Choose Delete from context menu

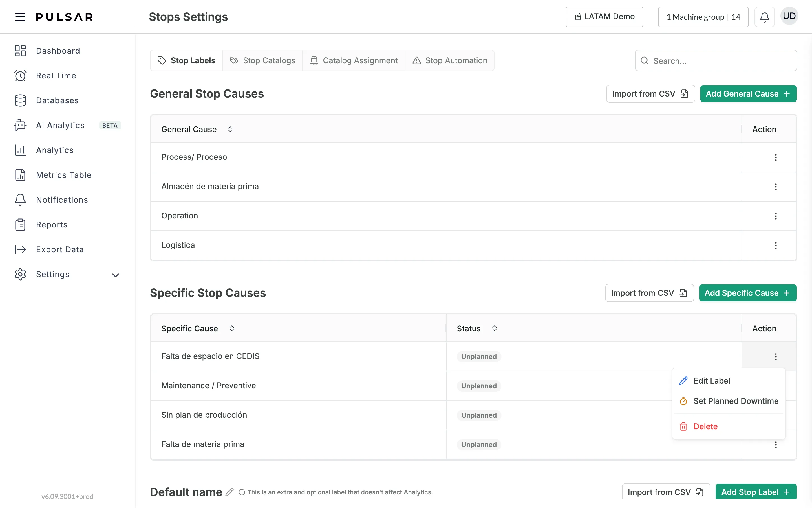click(729, 426)
